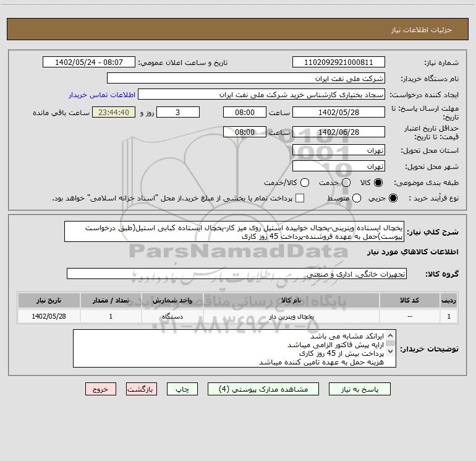The width and height of the screenshot is (476, 461).
Task: Click need date cell 1402/05/28 in table
Action: point(49,316)
